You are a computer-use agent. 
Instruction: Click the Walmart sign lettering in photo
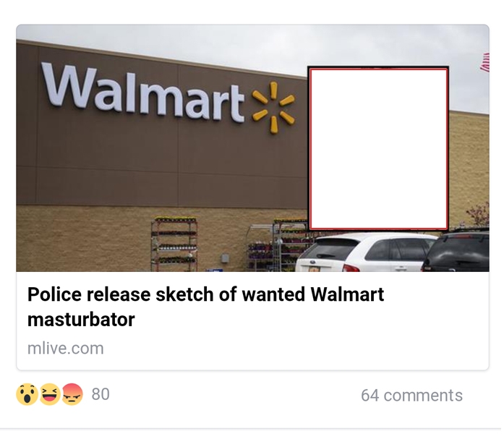coord(142,93)
